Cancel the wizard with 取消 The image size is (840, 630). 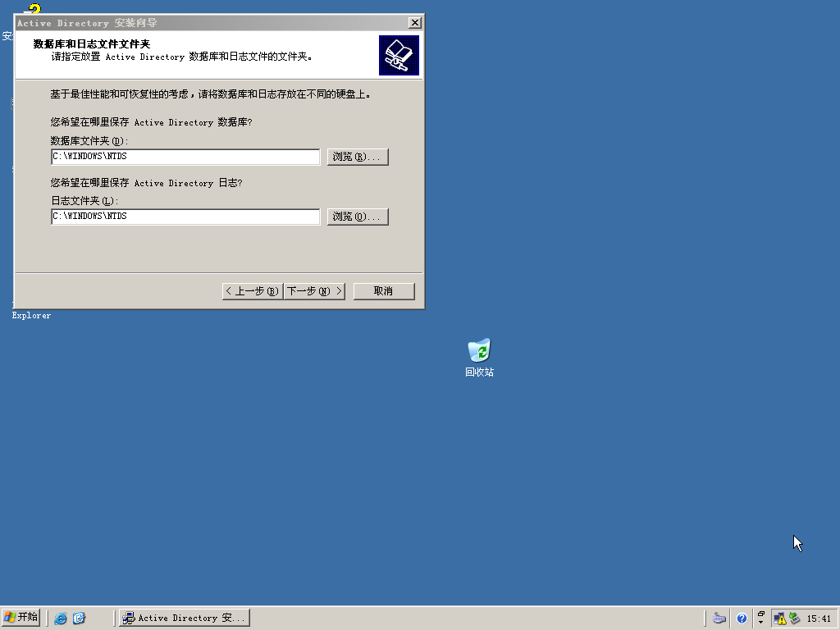384,291
